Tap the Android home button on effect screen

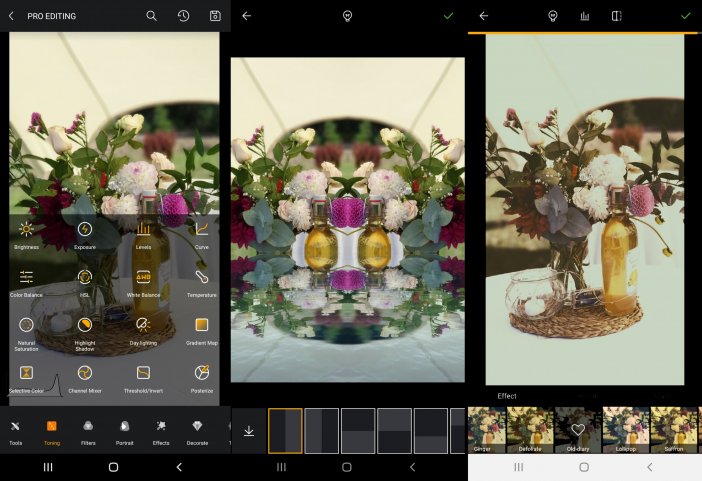click(x=584, y=467)
